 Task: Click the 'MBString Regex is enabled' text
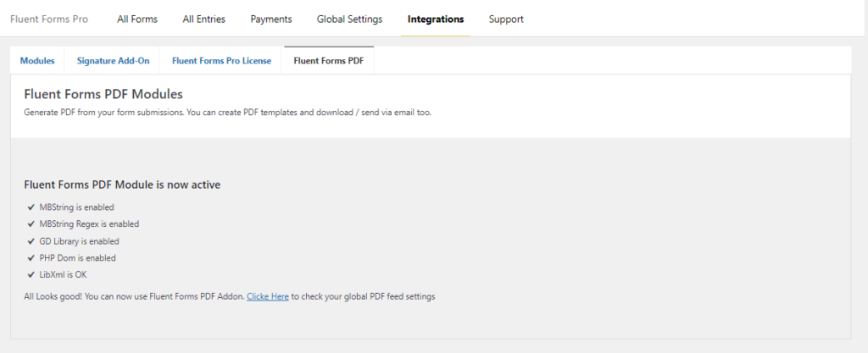click(89, 224)
